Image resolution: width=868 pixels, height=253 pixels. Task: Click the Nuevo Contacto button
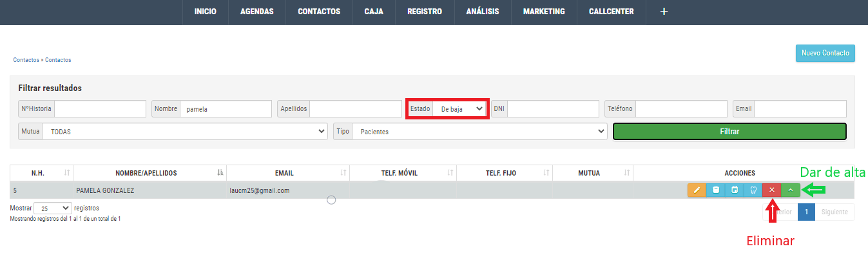click(x=825, y=54)
